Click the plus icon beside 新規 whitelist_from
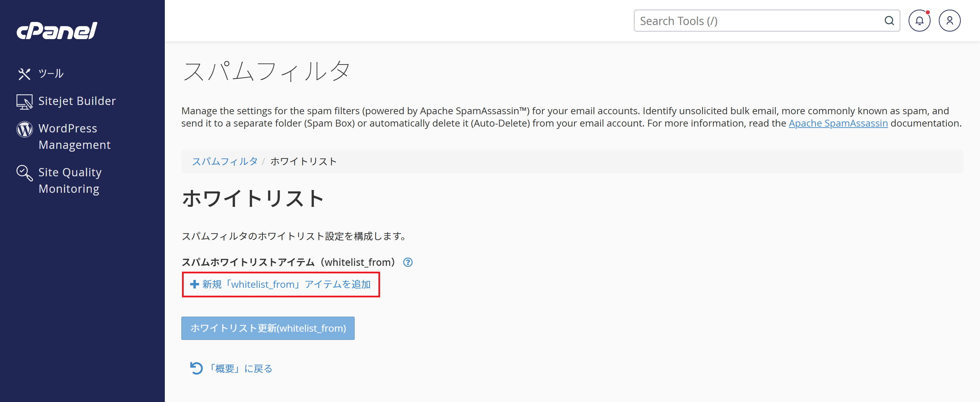The image size is (980, 402). (194, 284)
